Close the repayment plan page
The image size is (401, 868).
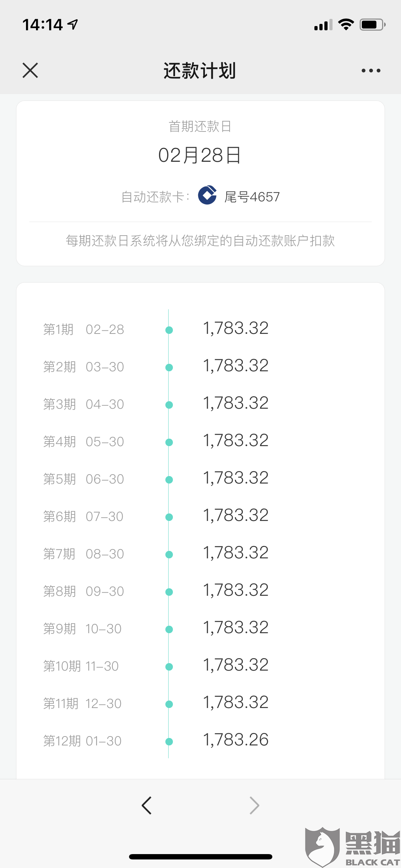(30, 70)
